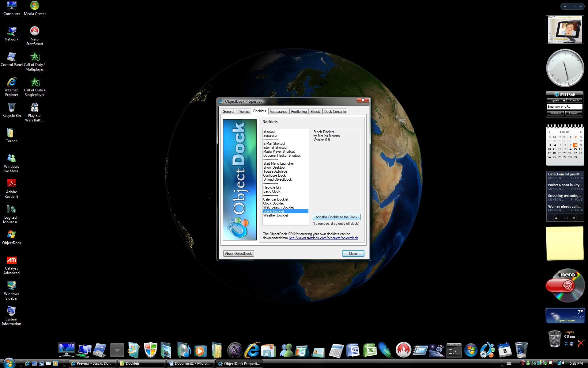Show previous headlines in news gadget
Image resolution: width=588 pixels, height=368 pixels.
pyautogui.click(x=556, y=218)
